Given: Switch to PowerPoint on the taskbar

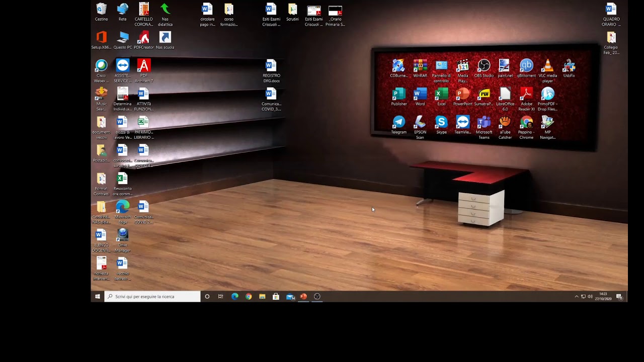Looking at the screenshot, I should click(303, 297).
